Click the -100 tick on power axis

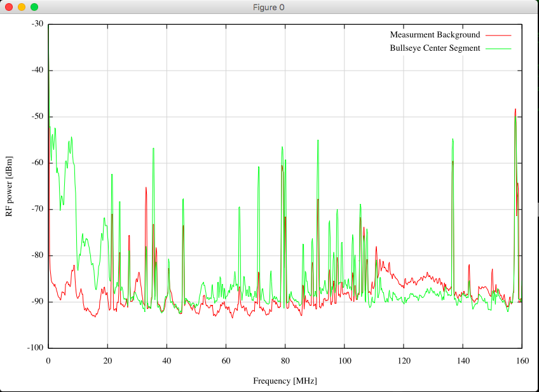[x=36, y=348]
